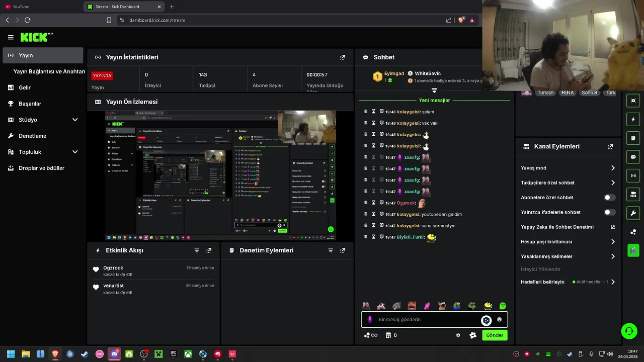Click the Kick logo

coord(36,37)
